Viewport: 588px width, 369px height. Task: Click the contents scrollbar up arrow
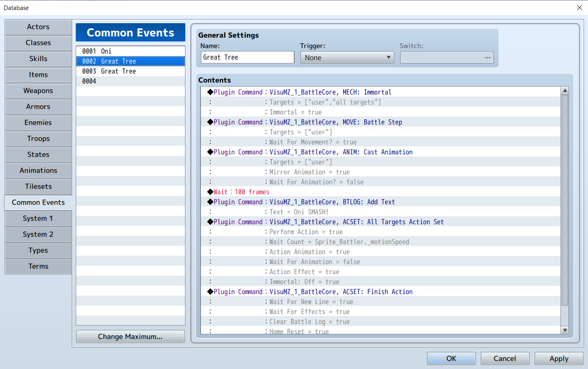(x=565, y=91)
